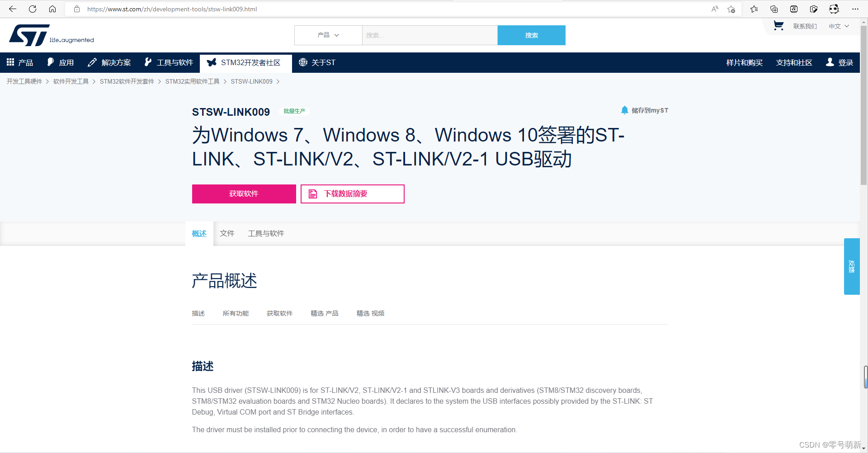The width and height of the screenshot is (868, 453).
Task: Click the wrench icon beside 工具与软件
Action: click(148, 62)
